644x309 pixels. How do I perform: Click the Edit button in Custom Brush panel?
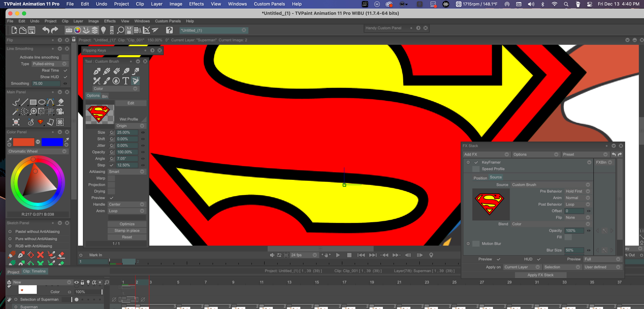coord(131,103)
